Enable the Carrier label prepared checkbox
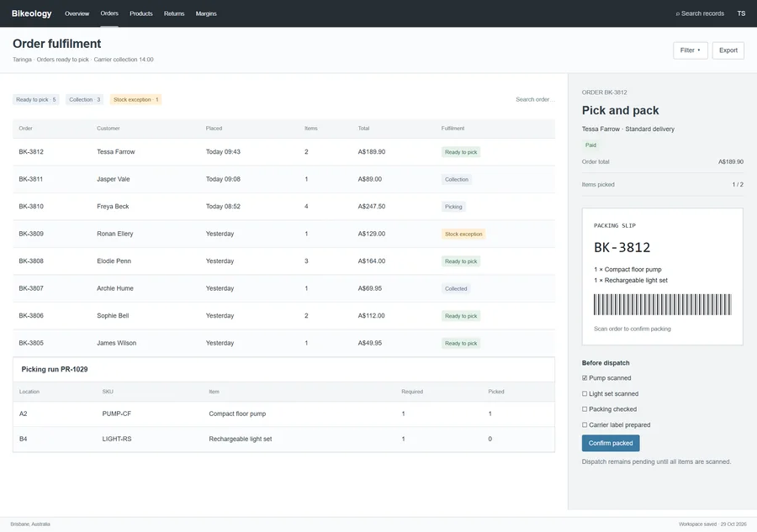757x532 pixels. 585,425
